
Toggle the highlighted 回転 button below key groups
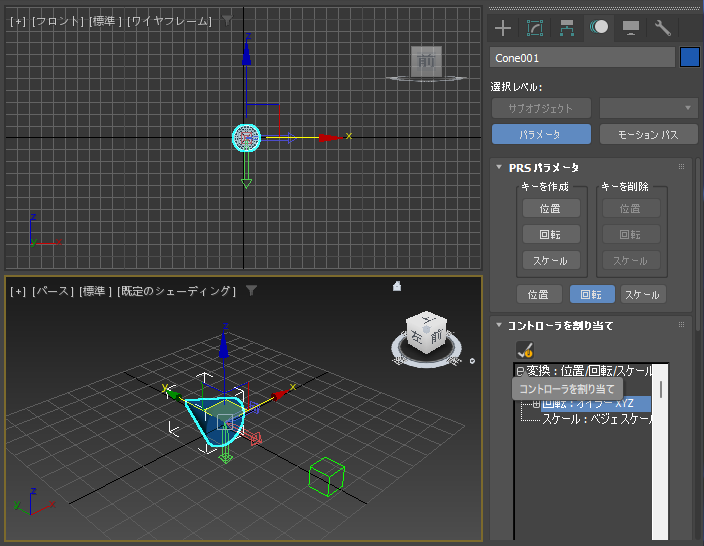click(592, 295)
